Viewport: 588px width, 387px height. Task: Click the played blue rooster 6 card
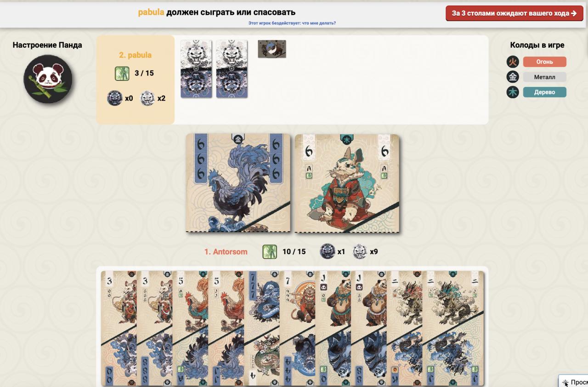coord(238,182)
